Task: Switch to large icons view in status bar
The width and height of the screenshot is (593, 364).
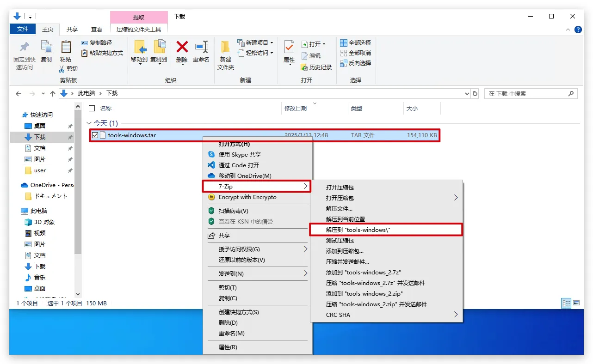Action: 576,303
